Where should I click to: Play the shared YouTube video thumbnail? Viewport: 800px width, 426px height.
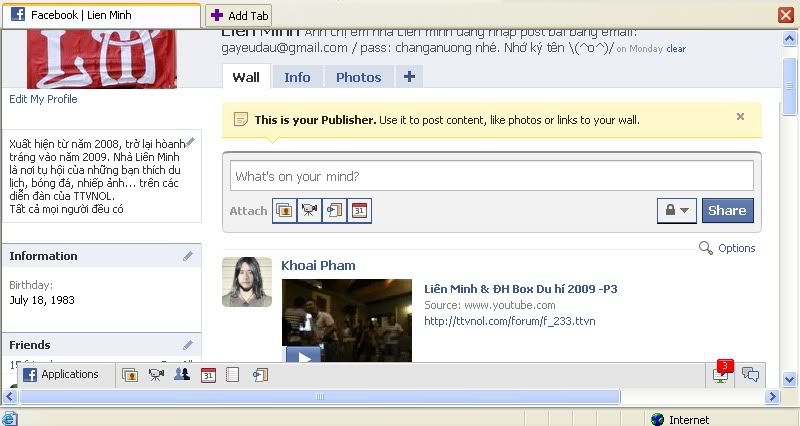click(x=347, y=320)
